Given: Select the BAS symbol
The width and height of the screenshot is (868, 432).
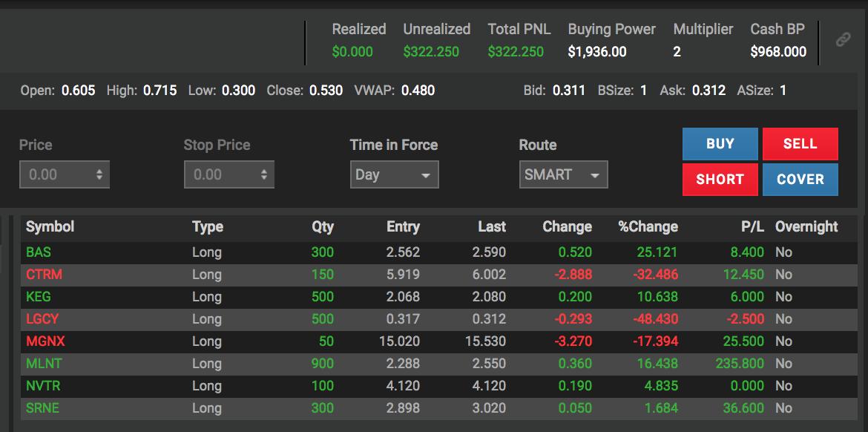Looking at the screenshot, I should coord(38,252).
